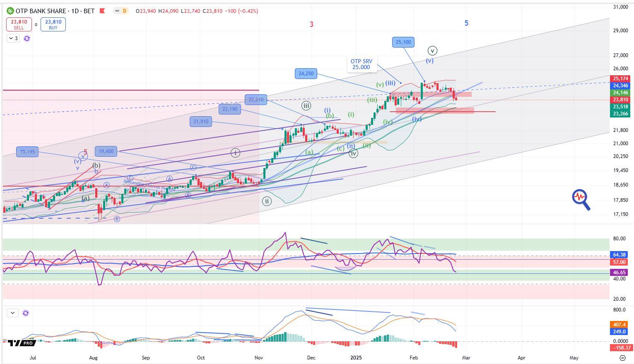The height and width of the screenshot is (364, 634).
Task: Click the -100 (-0.42%) change value
Action: [x=241, y=11]
